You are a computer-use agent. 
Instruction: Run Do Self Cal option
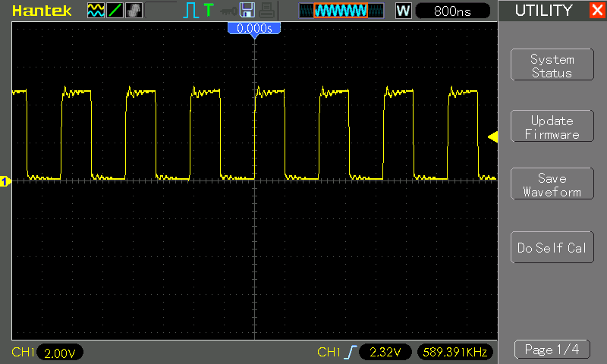tap(552, 248)
